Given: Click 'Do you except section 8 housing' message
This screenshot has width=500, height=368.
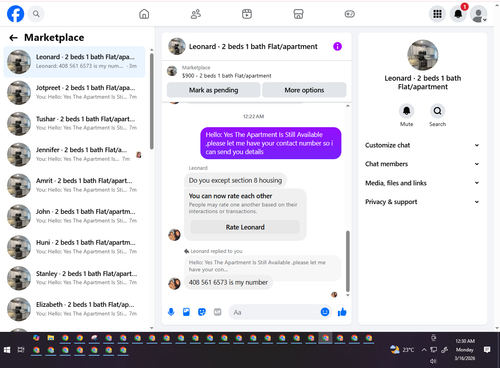Looking at the screenshot, I should (235, 180).
